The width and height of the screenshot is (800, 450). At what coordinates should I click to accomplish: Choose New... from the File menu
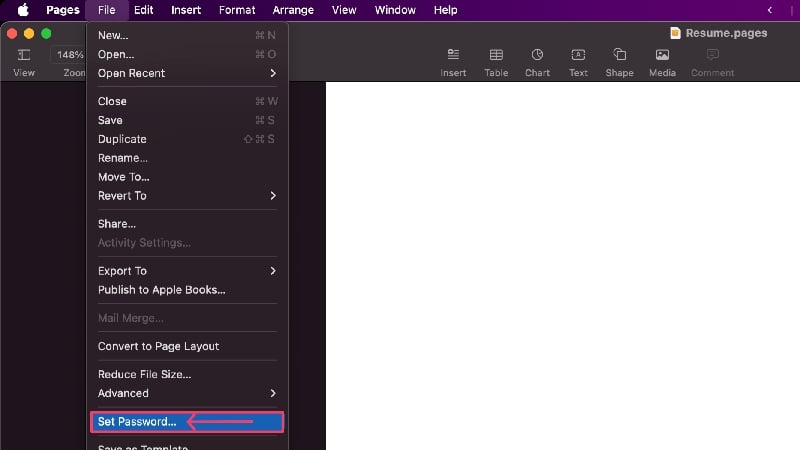point(187,35)
